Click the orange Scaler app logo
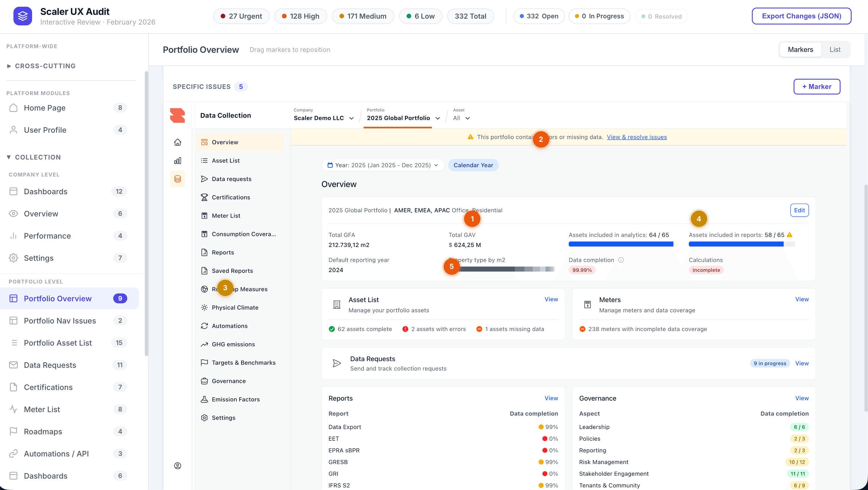The width and height of the screenshot is (868, 490). click(x=177, y=116)
